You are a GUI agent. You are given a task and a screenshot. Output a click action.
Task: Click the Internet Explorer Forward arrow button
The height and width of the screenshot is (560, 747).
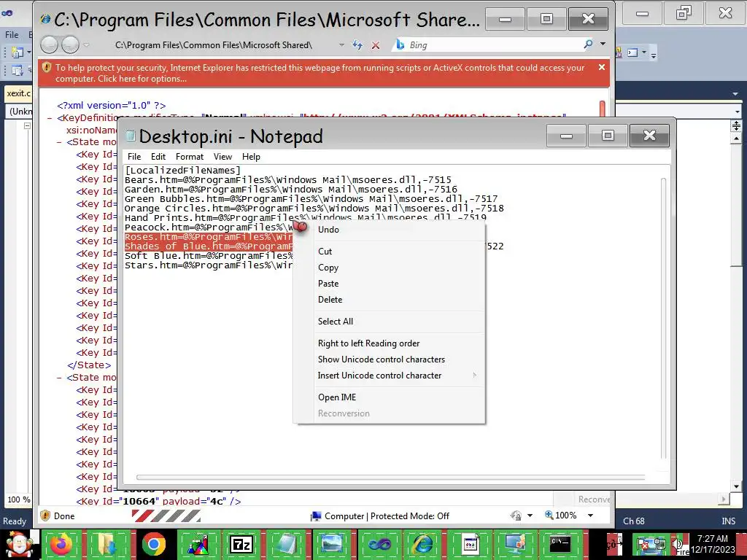[x=71, y=44]
